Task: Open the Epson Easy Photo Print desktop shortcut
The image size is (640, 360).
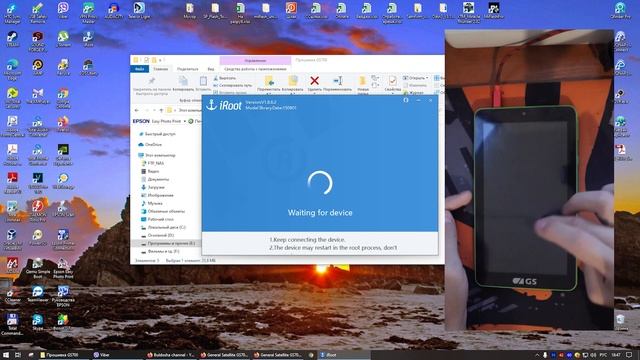Action: click(63, 269)
